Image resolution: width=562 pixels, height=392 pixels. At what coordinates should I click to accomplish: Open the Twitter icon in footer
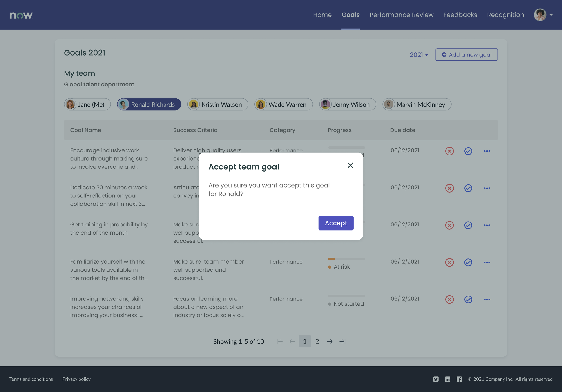click(436, 379)
